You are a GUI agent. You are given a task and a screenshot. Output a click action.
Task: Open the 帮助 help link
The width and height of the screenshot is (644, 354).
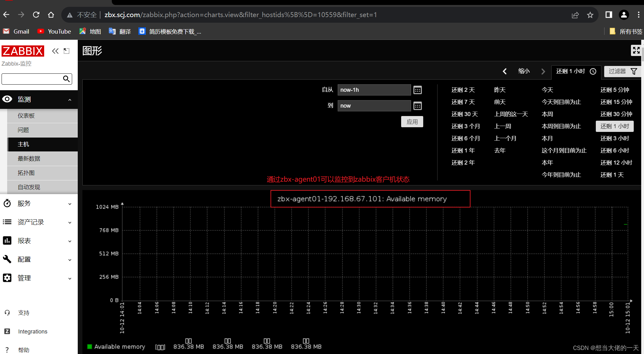point(24,350)
